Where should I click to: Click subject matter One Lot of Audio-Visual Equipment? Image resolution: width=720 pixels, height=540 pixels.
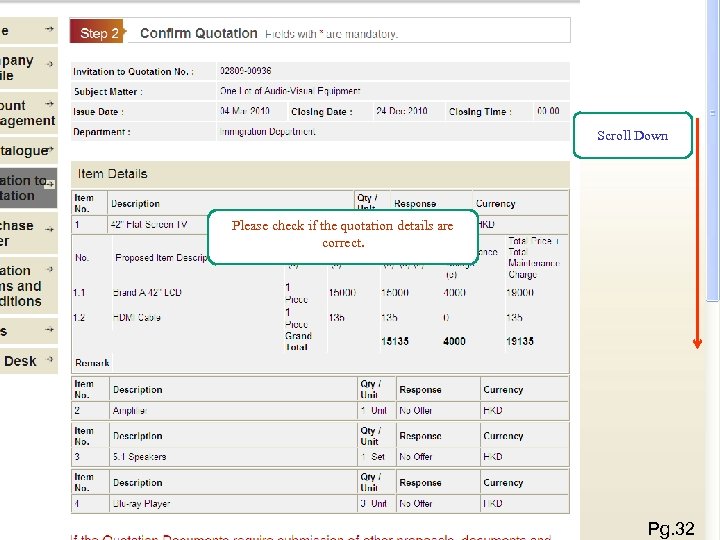(290, 91)
